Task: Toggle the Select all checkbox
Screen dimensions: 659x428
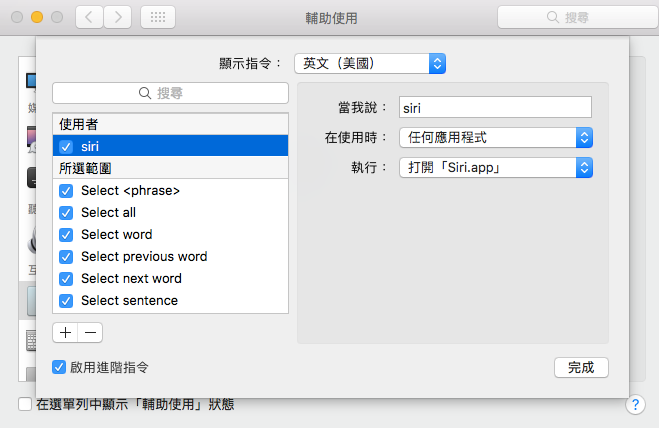Action: [x=66, y=213]
